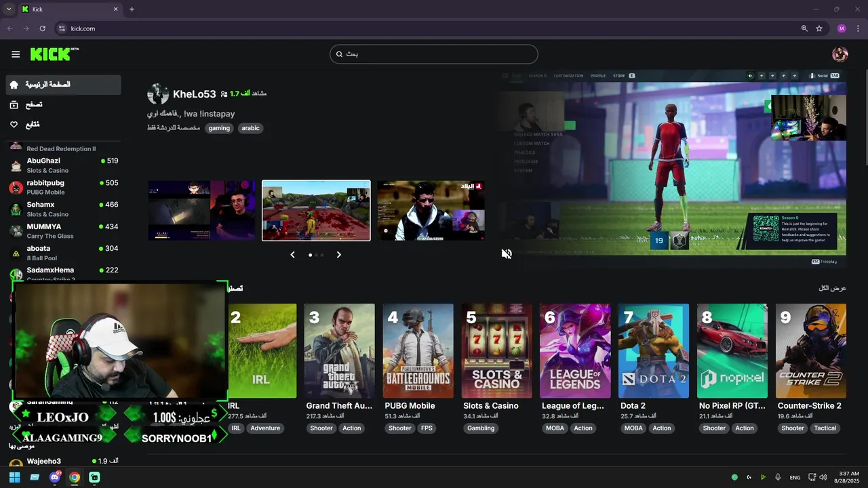Screen dimensions: 868x488
Task: Go to the الصفحة الرئيسية home page
Action: point(63,85)
